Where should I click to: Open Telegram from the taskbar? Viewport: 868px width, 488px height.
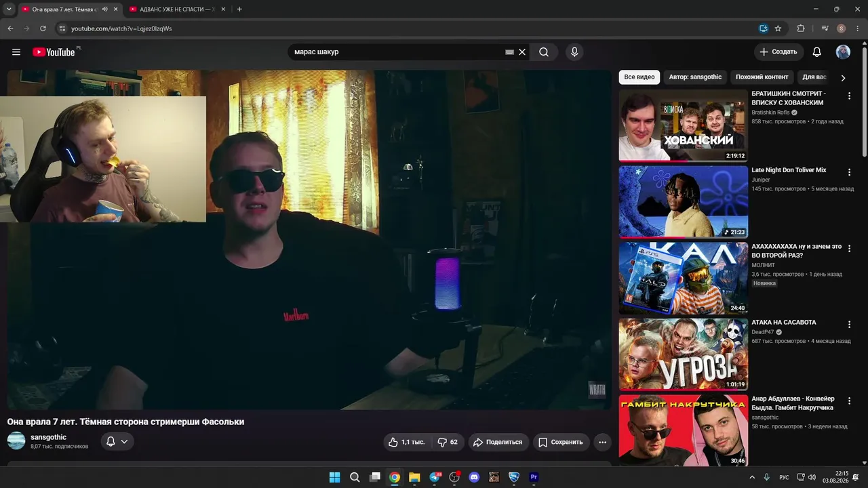435,477
